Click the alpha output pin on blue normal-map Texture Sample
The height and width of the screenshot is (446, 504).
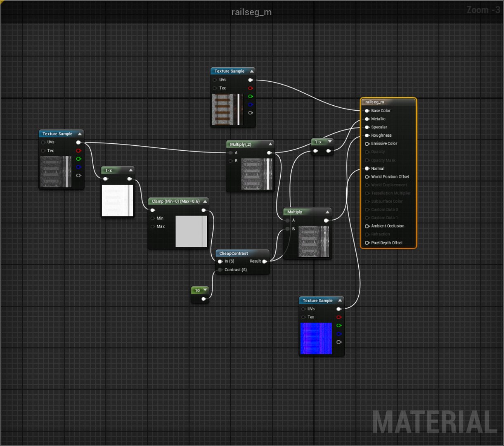(339, 342)
